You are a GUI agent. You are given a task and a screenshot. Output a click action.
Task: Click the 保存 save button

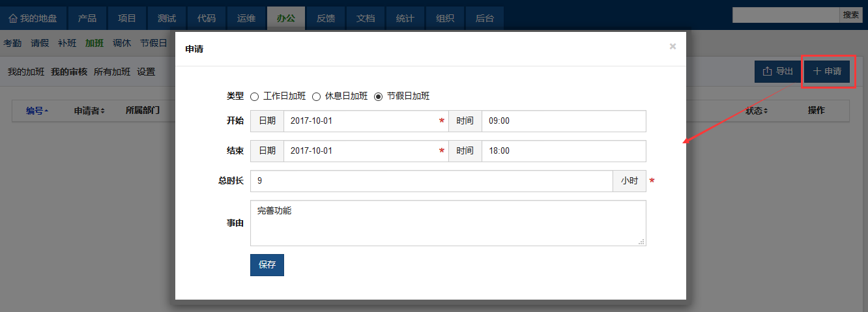(x=267, y=265)
